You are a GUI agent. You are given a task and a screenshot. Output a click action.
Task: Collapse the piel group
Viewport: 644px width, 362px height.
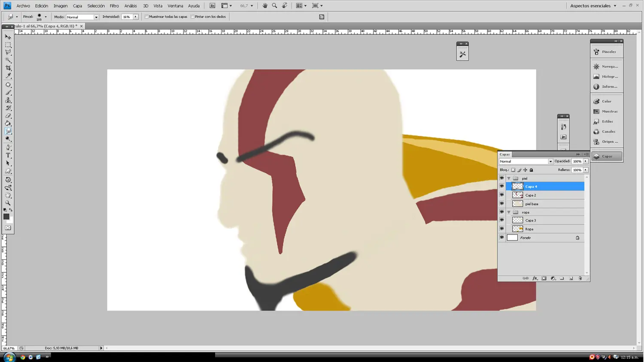point(509,178)
